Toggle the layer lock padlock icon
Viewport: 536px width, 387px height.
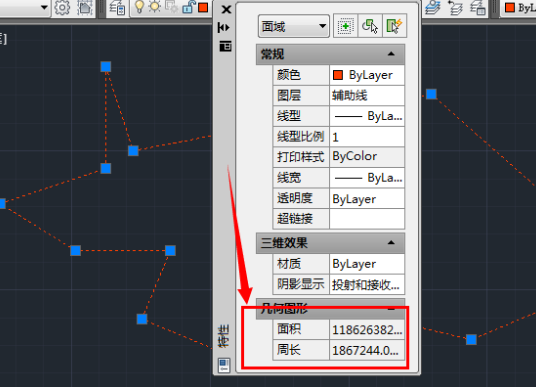point(188,7)
